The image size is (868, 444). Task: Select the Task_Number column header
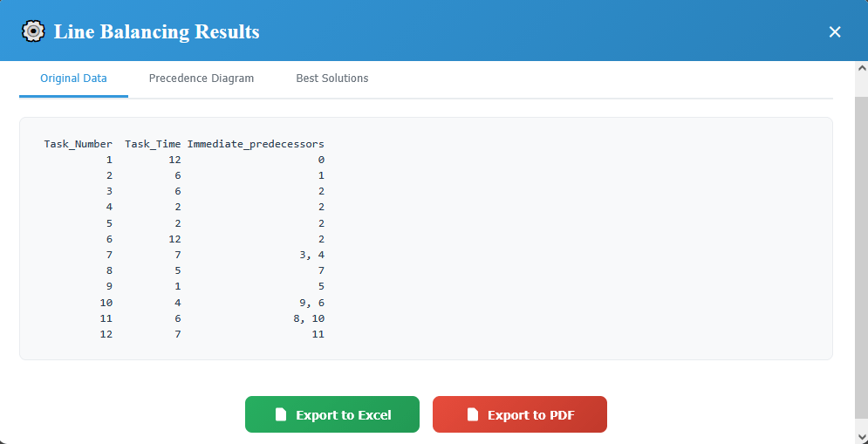click(x=79, y=144)
